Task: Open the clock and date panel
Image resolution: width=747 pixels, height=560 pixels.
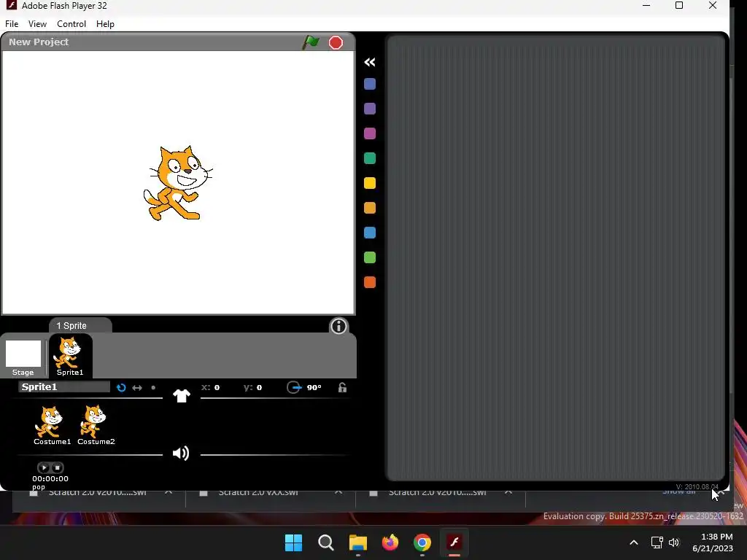Action: [713, 542]
